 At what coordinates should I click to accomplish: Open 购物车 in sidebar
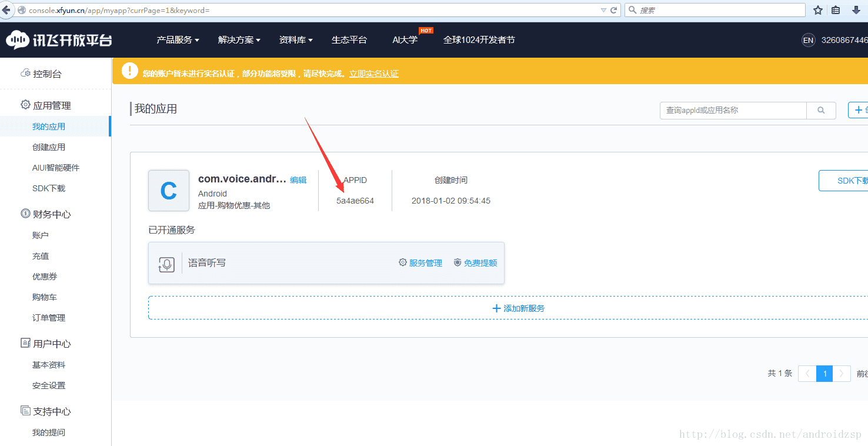tap(45, 297)
